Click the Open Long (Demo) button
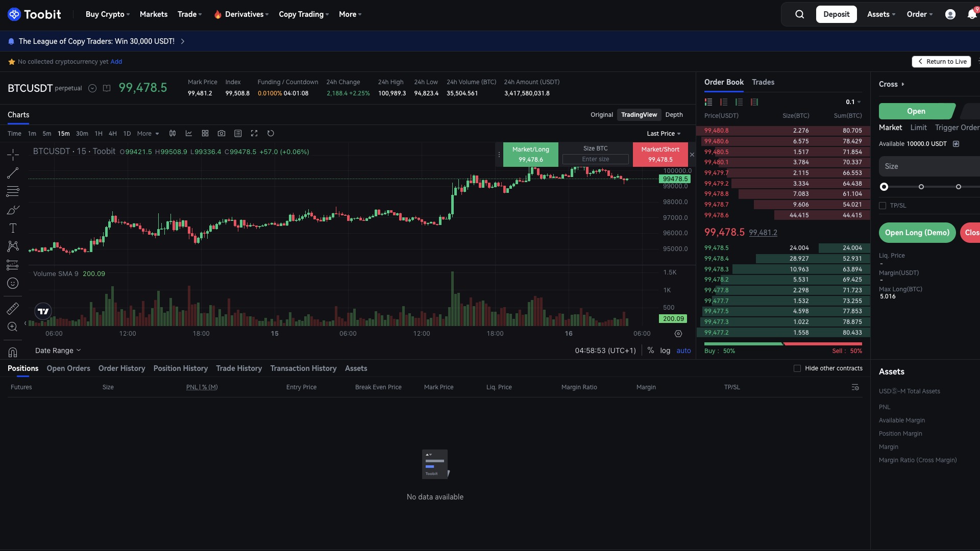Viewport: 980px width, 551px height. 917,233
